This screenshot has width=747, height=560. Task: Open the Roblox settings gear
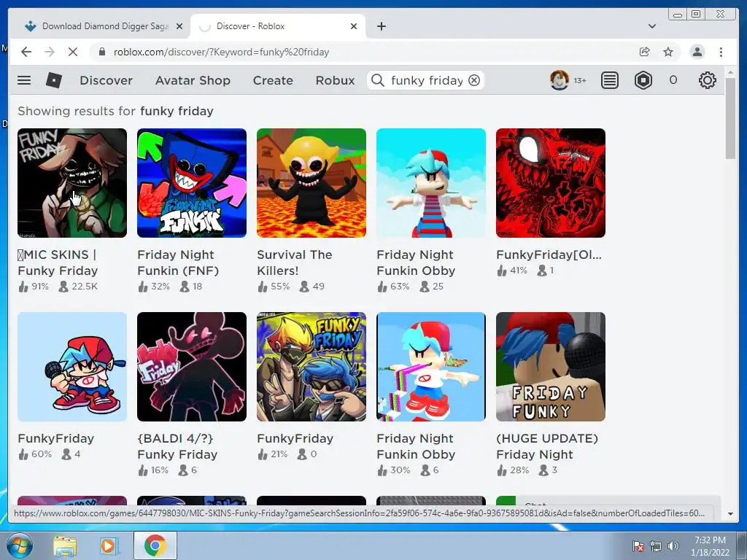pos(708,80)
